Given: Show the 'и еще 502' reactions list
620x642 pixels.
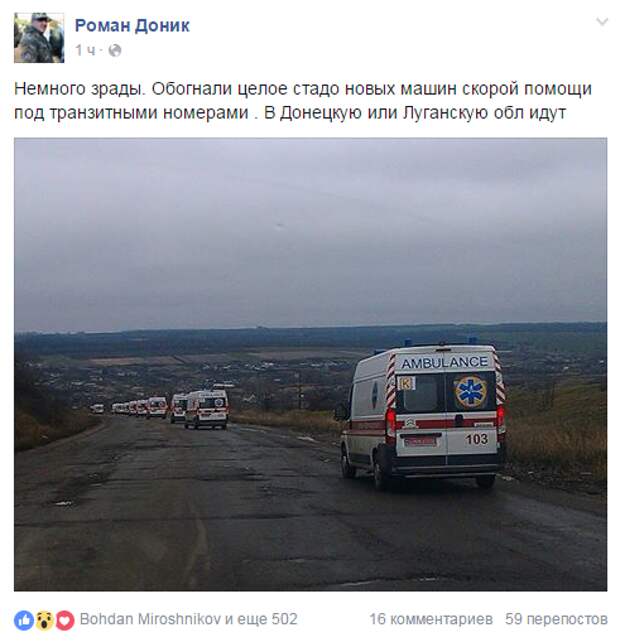Looking at the screenshot, I should pos(261,619).
